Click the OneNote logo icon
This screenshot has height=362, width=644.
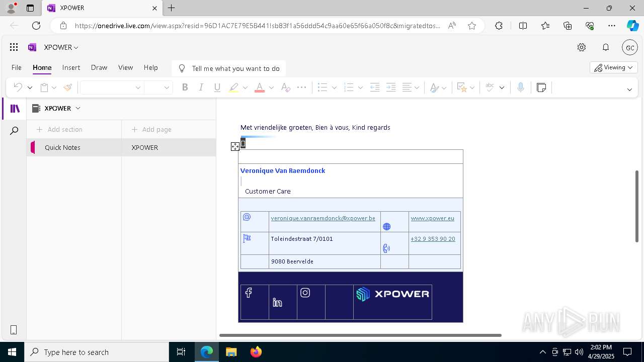[32, 47]
